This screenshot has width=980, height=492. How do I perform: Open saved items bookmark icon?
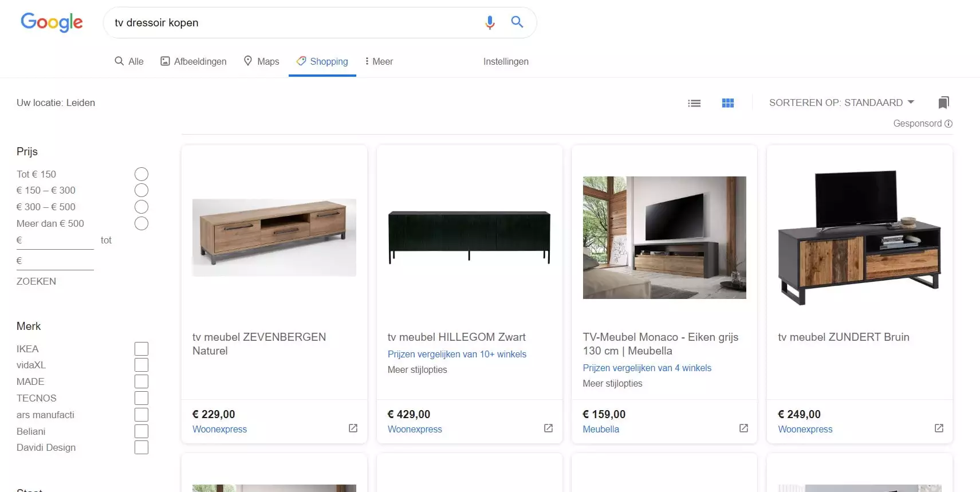click(x=944, y=103)
